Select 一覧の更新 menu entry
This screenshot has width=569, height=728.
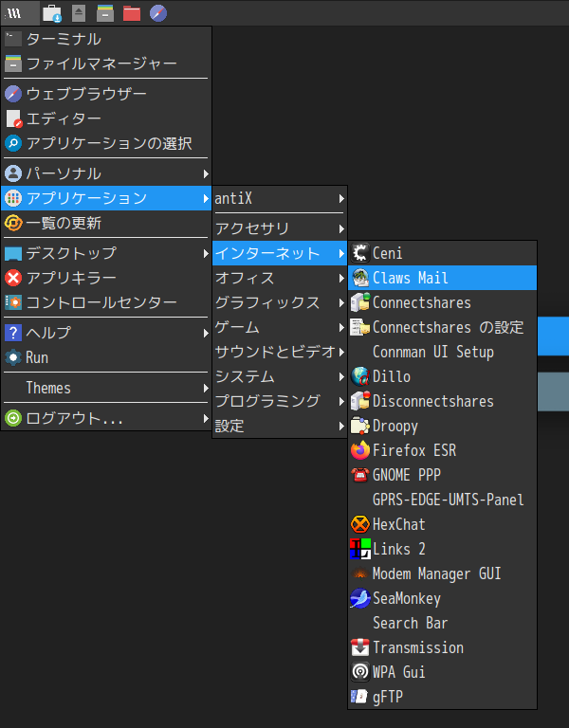coord(106,223)
